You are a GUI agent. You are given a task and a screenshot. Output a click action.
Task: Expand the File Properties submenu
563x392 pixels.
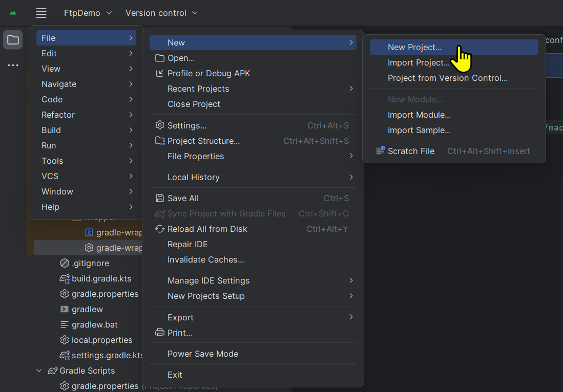pyautogui.click(x=253, y=157)
